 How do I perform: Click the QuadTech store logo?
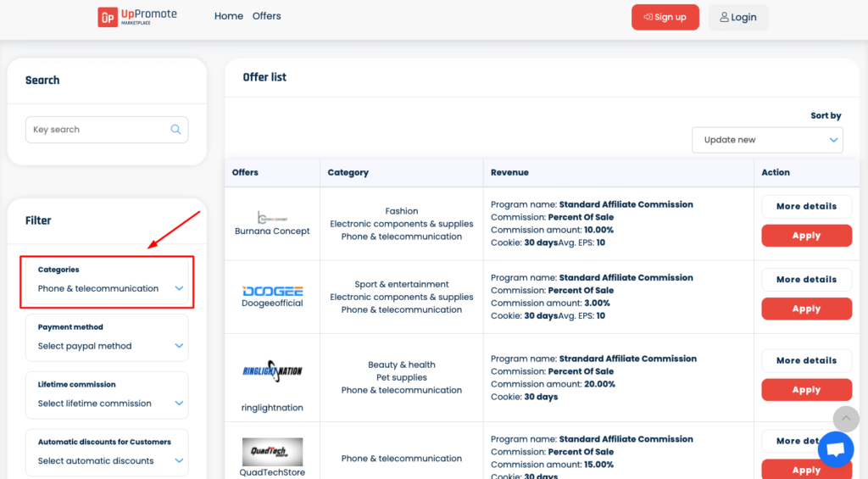[272, 451]
